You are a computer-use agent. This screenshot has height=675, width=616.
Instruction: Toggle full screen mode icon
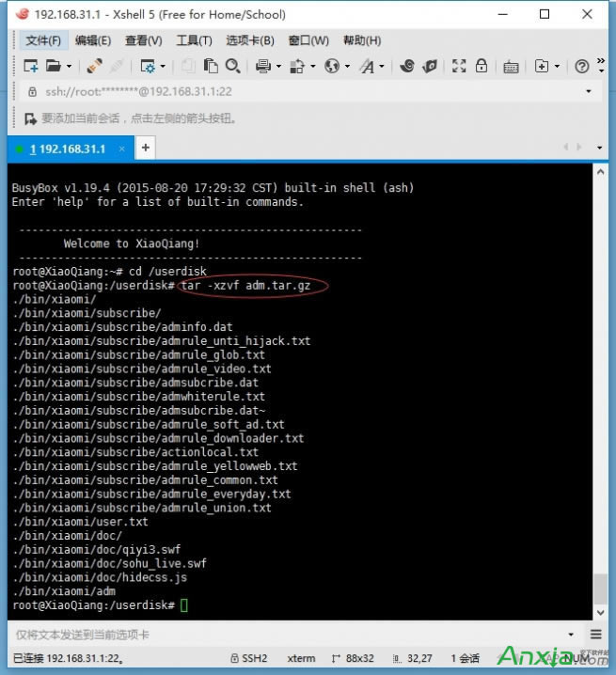pyautogui.click(x=459, y=66)
